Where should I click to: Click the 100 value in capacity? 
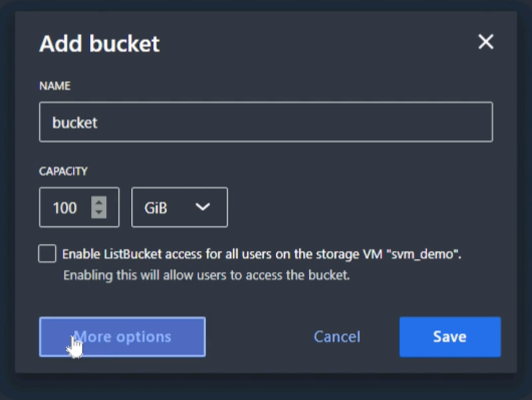click(x=65, y=207)
